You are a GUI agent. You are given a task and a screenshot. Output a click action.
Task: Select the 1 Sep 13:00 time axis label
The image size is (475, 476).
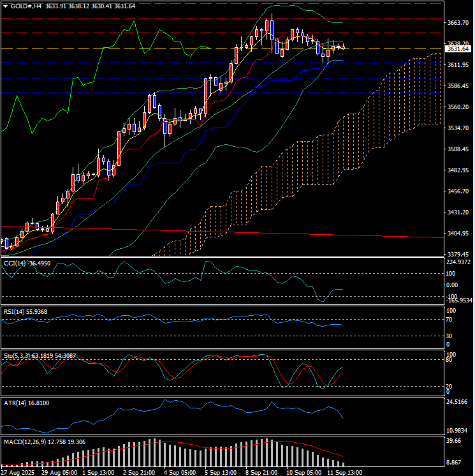(x=99, y=473)
